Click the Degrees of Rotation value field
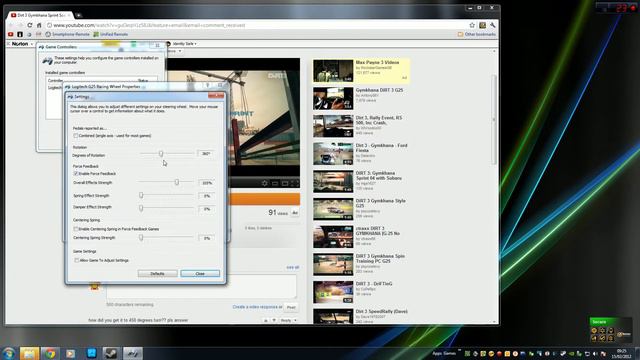640x360 pixels. [206, 154]
